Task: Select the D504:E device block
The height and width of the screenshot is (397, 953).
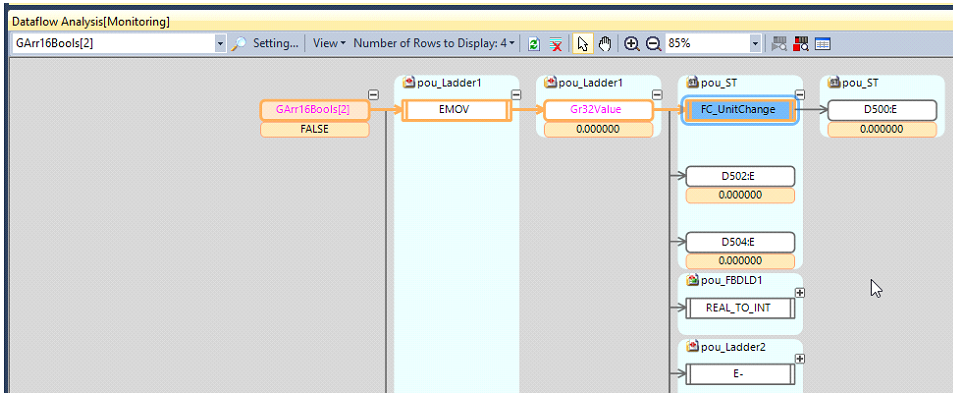Action: tap(740, 242)
